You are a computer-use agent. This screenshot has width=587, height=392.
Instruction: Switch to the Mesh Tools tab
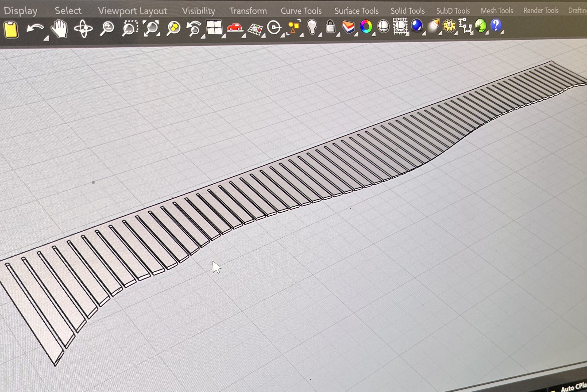(497, 11)
